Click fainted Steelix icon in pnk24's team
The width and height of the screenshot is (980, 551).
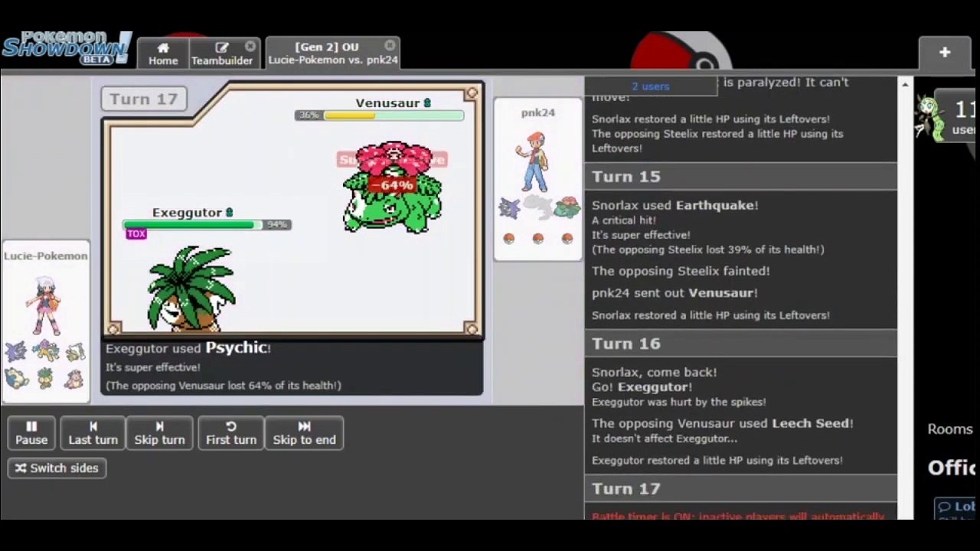tap(538, 208)
